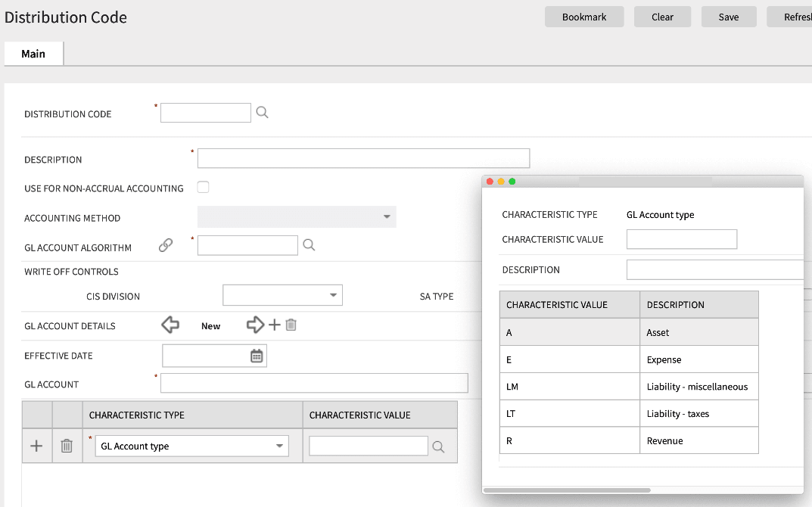Go to previous GL Account Details record
The height and width of the screenshot is (507, 812).
click(x=170, y=325)
